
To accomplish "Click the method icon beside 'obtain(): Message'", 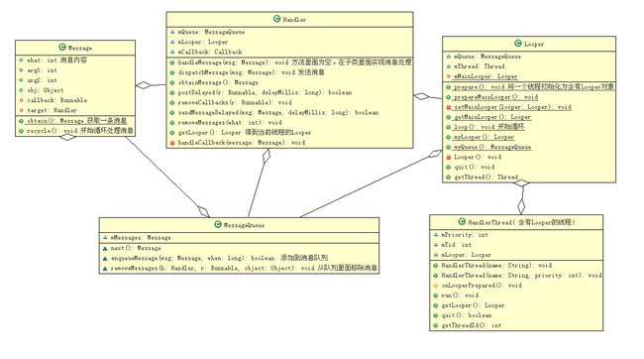I will (22, 121).
